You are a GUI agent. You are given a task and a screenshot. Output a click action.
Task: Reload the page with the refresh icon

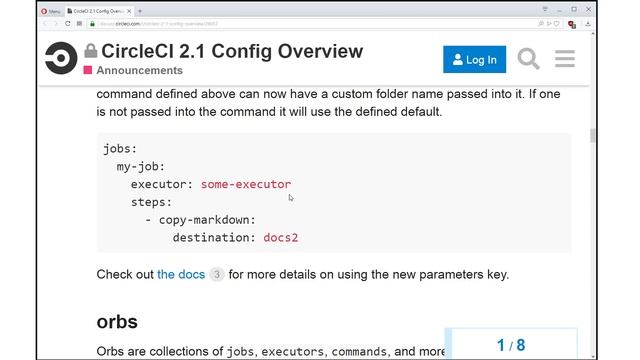coord(68,24)
